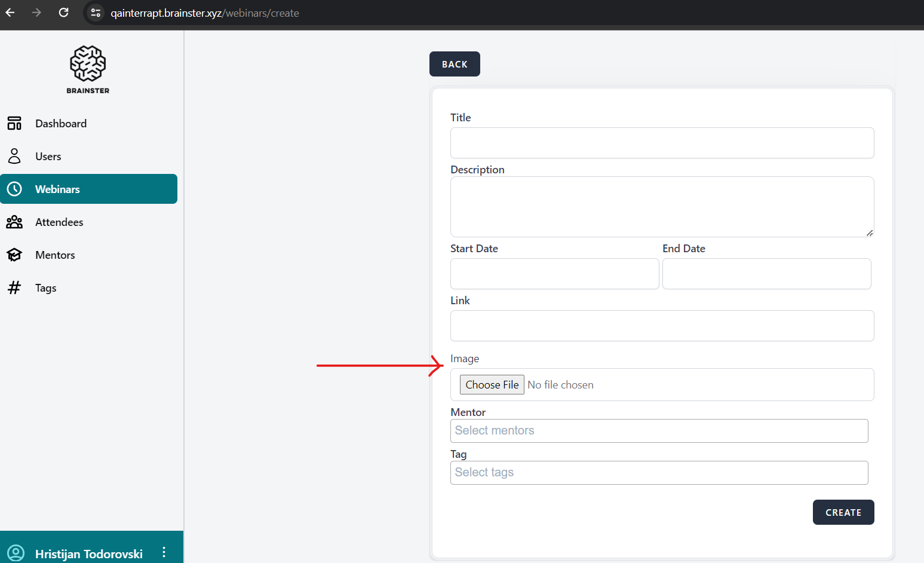Open the Select mentors dropdown

tap(659, 431)
